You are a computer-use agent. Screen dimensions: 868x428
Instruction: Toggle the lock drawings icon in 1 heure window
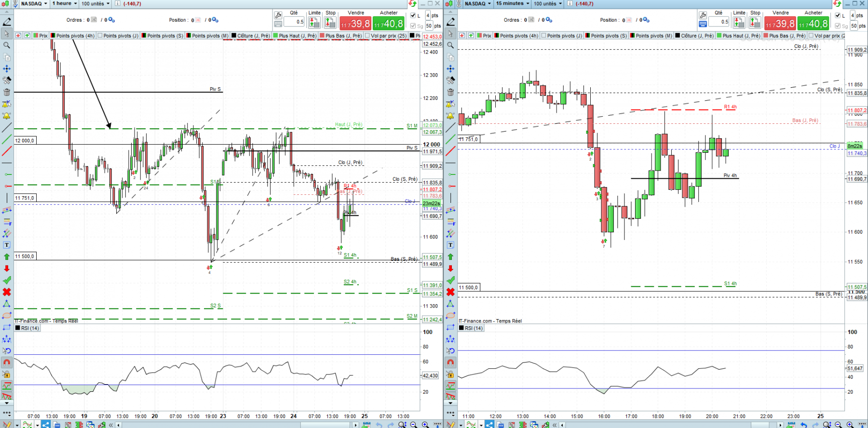[x=7, y=374]
